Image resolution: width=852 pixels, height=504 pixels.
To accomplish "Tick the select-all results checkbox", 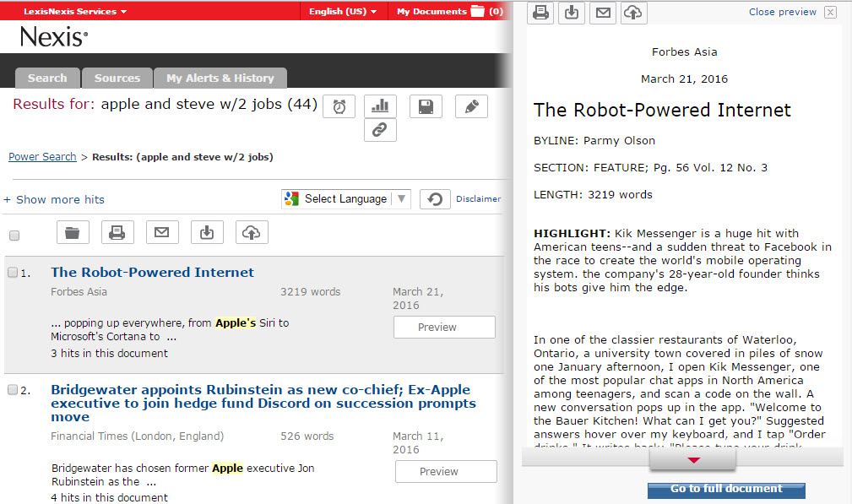I will click(14, 236).
